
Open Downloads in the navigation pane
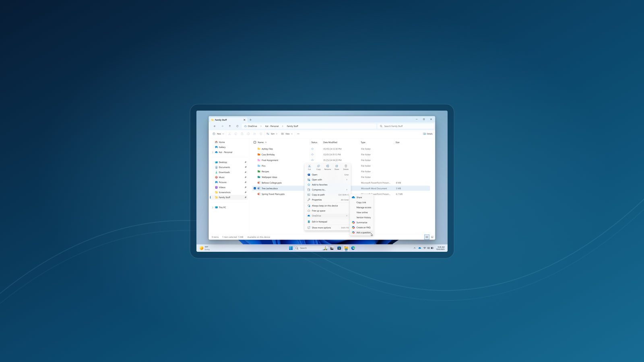224,172
